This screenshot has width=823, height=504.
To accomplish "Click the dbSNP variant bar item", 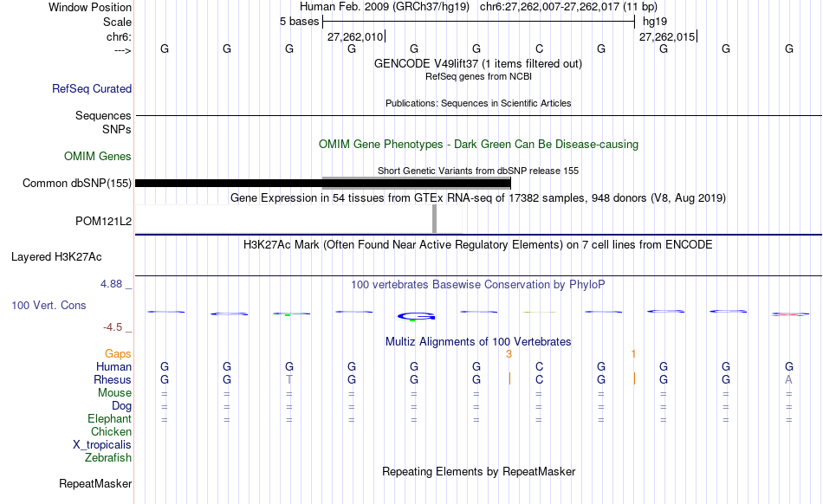I will (x=323, y=183).
